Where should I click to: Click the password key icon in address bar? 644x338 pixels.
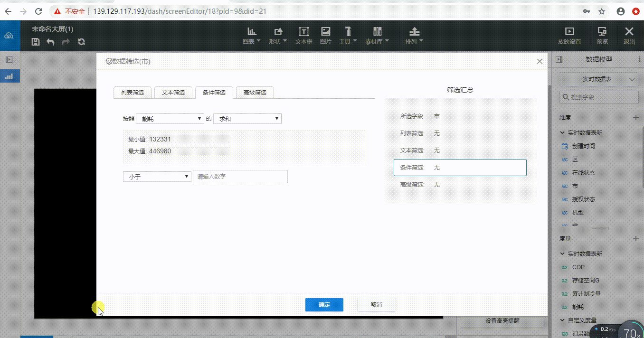click(x=587, y=11)
